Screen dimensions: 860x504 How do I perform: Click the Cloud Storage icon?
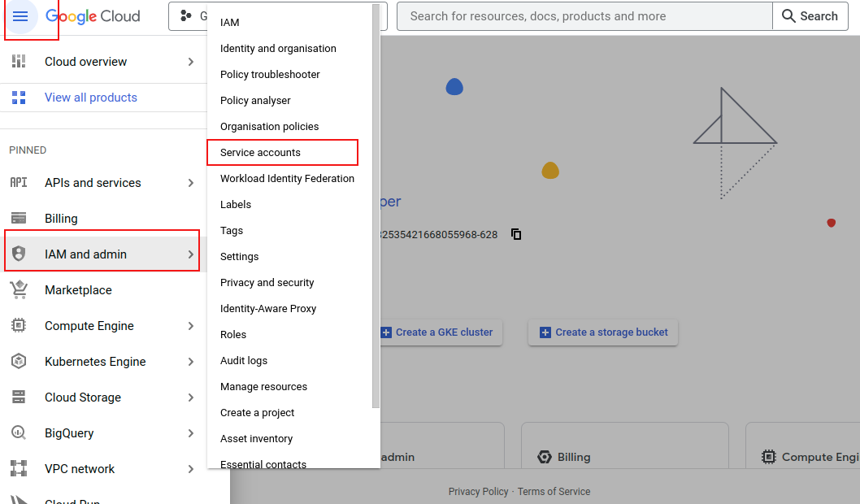pyautogui.click(x=19, y=397)
